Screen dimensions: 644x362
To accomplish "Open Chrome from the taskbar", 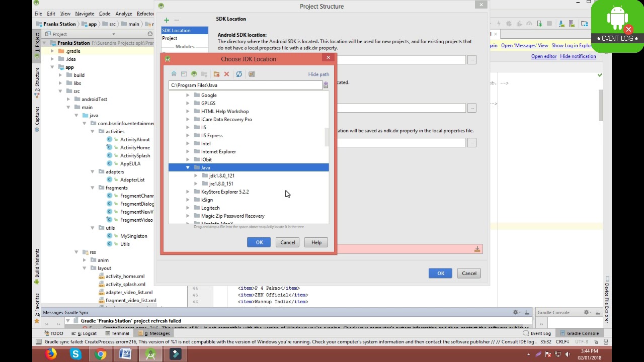I will [101, 354].
